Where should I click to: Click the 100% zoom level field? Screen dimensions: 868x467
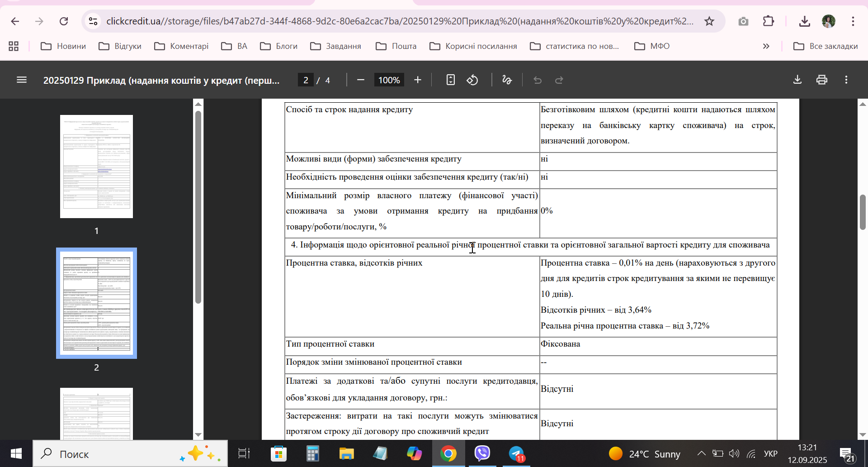(x=389, y=80)
